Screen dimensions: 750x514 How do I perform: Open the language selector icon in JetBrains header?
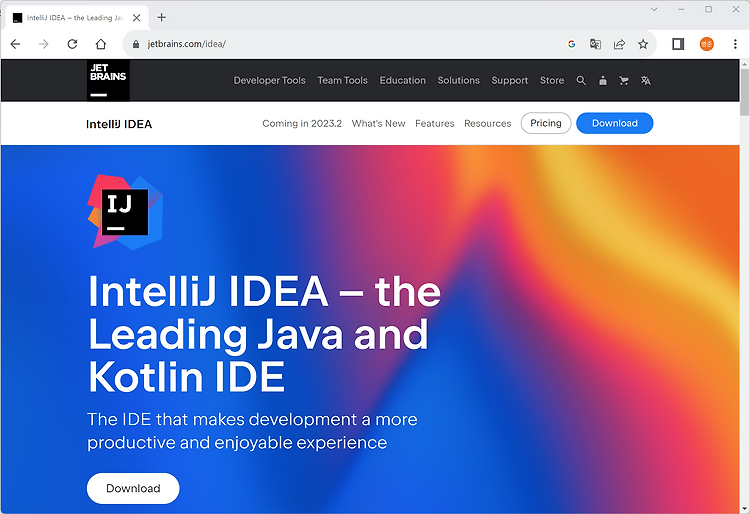(646, 80)
